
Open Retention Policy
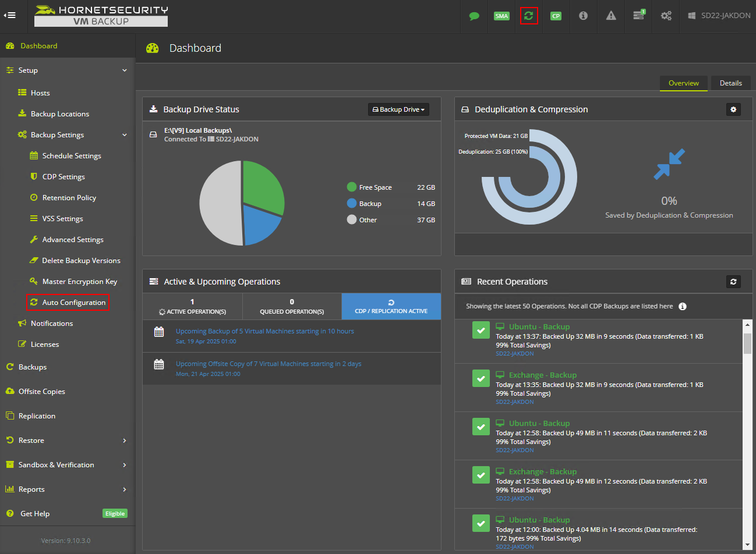(69, 198)
